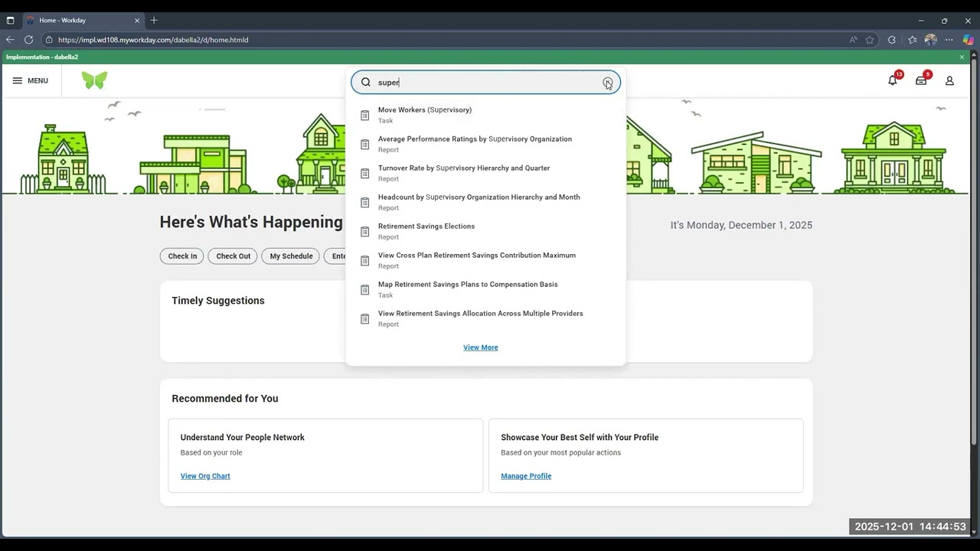
Task: Click the magnifier icon in search box
Action: 366,83
